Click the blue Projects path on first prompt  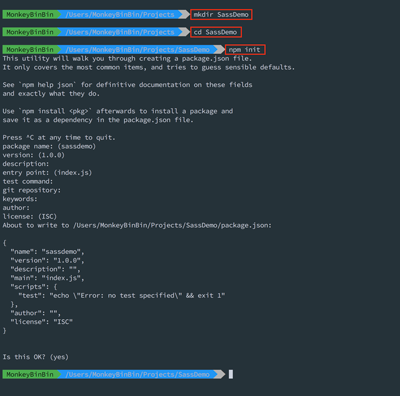(x=120, y=14)
